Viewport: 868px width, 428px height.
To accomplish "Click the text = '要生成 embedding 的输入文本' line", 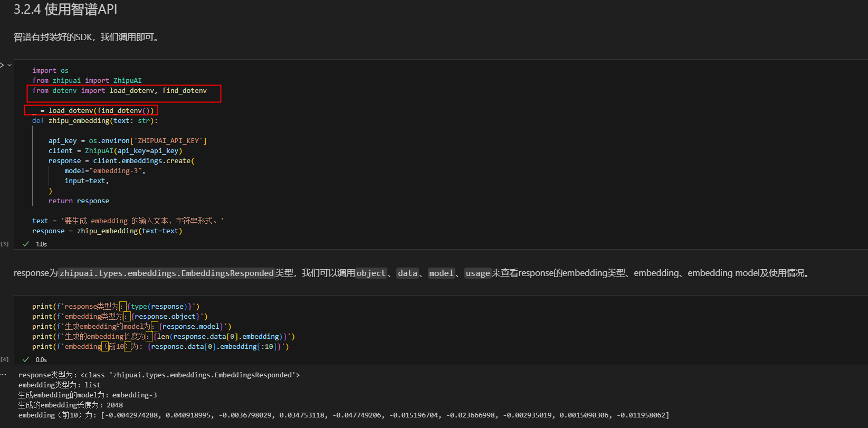I will coord(128,221).
